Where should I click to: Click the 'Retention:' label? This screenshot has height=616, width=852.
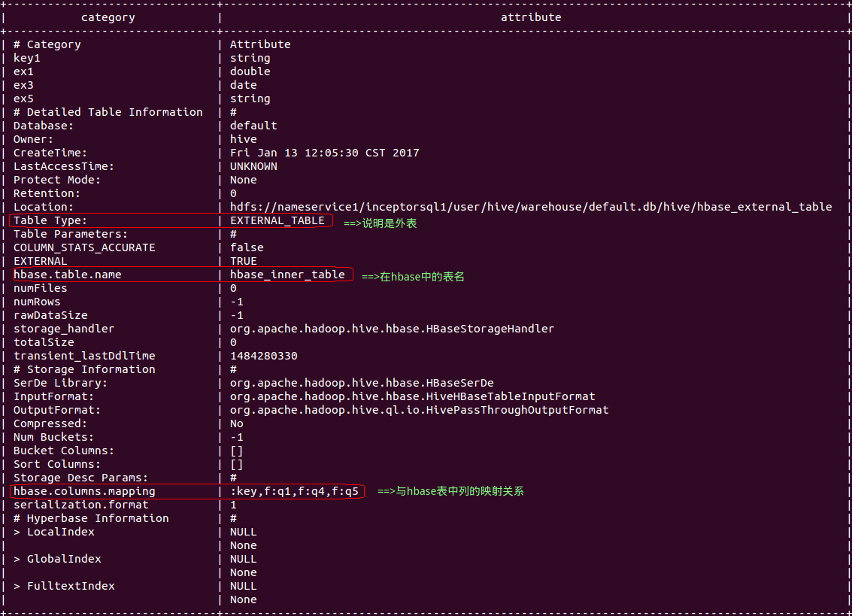click(x=47, y=193)
